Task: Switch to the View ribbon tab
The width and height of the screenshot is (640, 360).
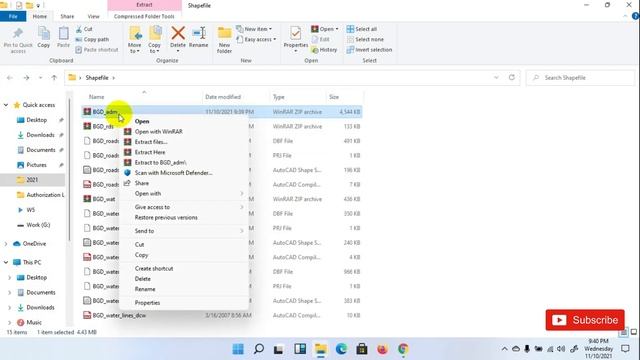Action: click(x=93, y=16)
